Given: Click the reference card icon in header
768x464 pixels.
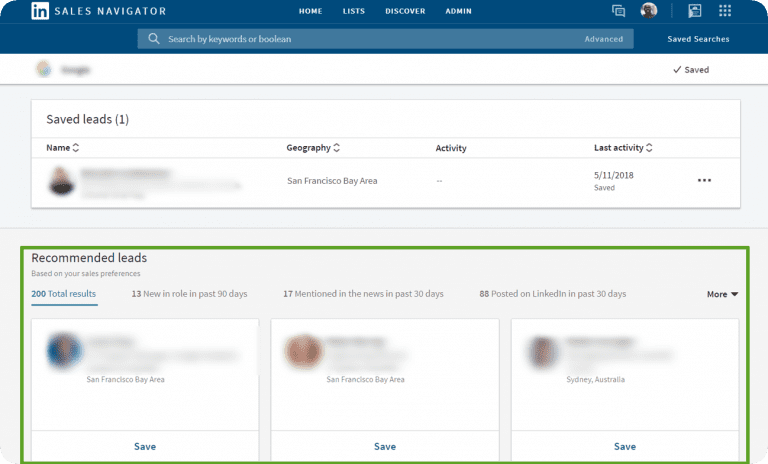Looking at the screenshot, I should coord(695,11).
